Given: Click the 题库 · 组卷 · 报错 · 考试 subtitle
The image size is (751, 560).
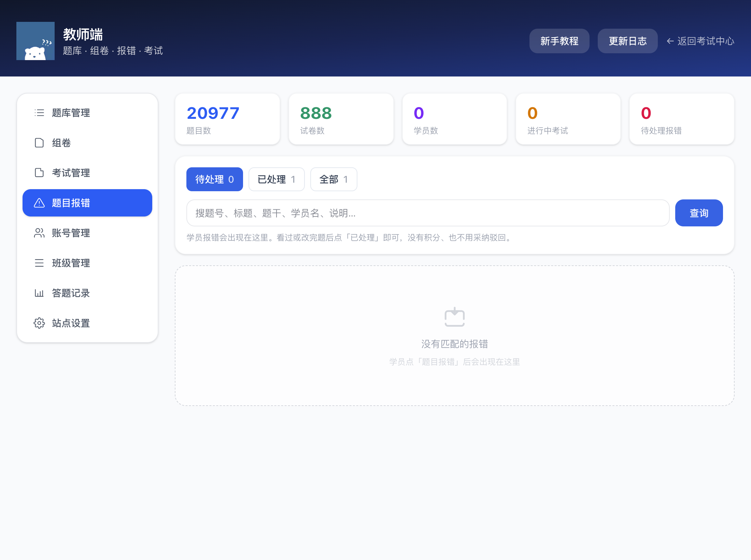Looking at the screenshot, I should point(113,51).
